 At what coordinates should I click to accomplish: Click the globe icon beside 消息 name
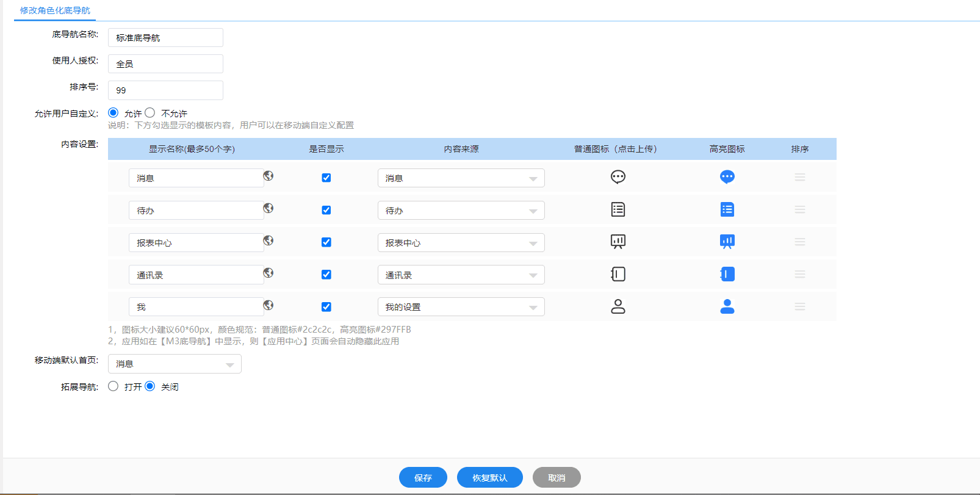[x=268, y=176]
